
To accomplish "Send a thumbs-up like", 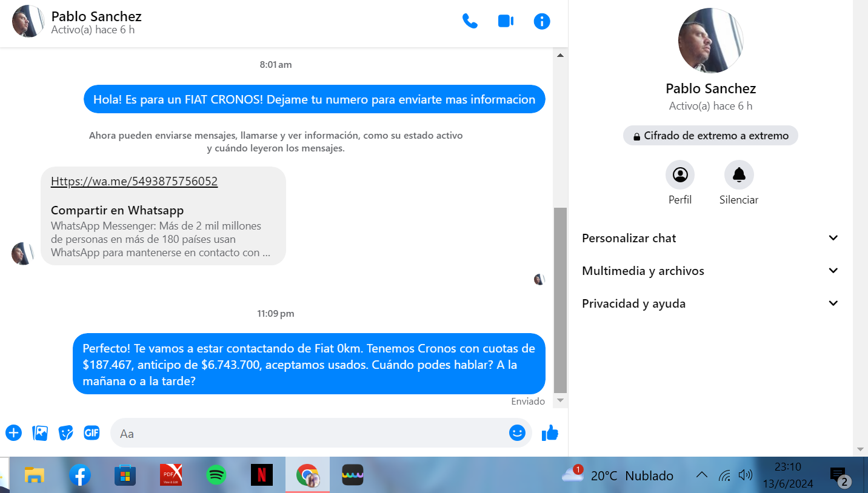I will coord(550,433).
